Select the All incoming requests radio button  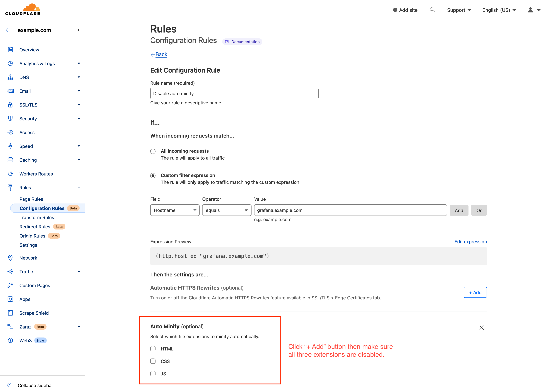(153, 151)
